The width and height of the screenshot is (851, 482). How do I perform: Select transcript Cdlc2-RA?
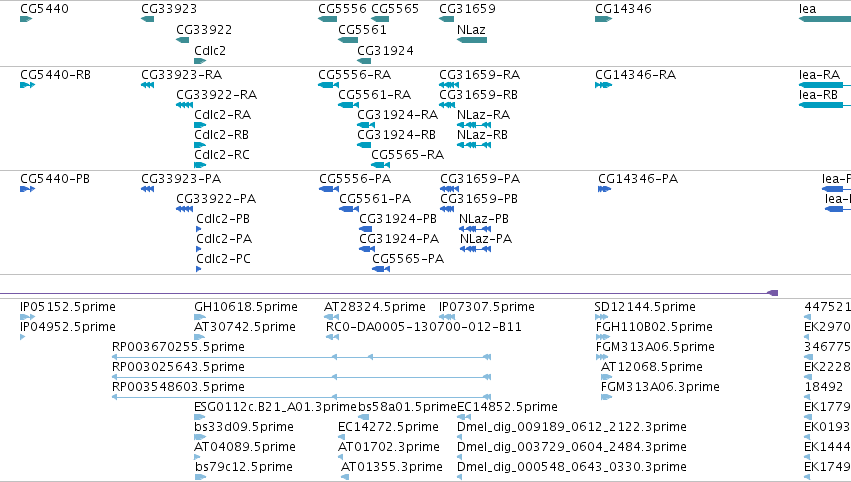tap(223, 115)
